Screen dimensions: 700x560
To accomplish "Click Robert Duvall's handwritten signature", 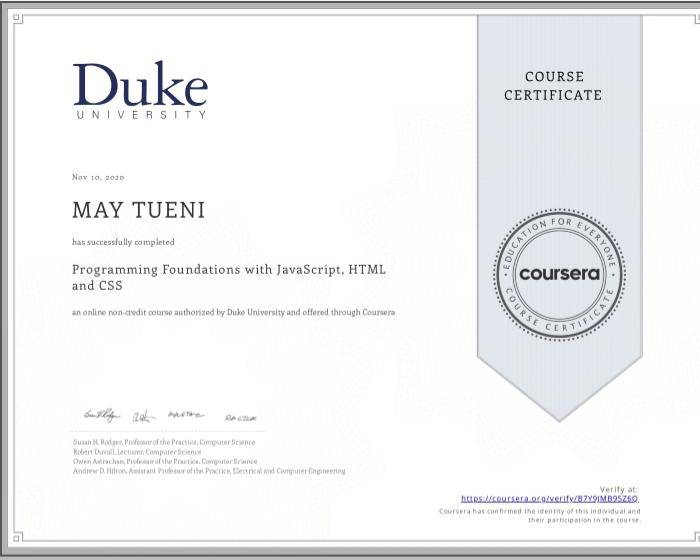I will pyautogui.click(x=145, y=416).
